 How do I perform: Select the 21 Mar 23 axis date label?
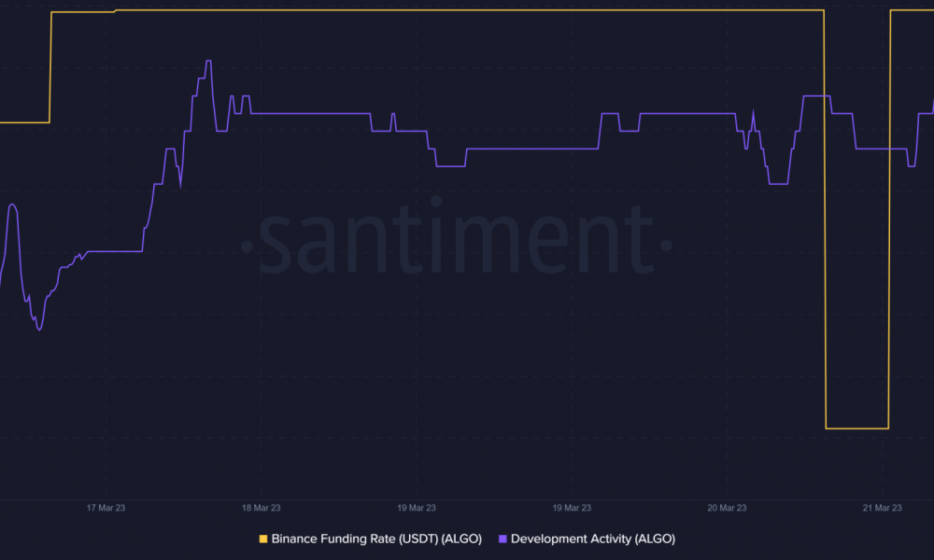pos(883,508)
